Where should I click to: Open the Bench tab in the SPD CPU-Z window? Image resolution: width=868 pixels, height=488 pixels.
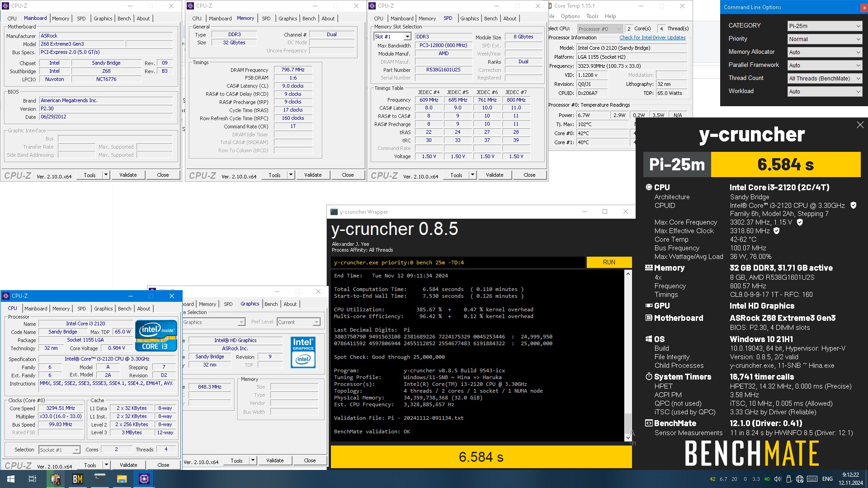491,19
